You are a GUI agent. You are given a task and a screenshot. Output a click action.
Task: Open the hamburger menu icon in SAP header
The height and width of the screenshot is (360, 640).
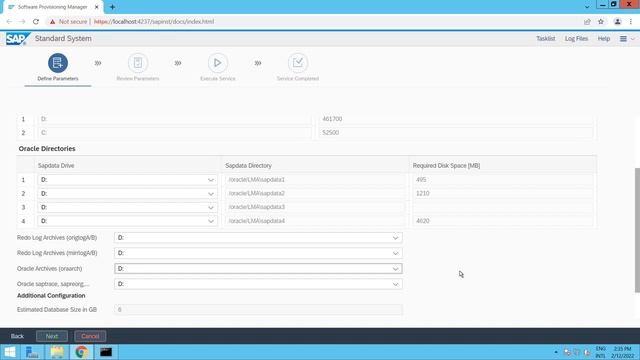coord(623,39)
